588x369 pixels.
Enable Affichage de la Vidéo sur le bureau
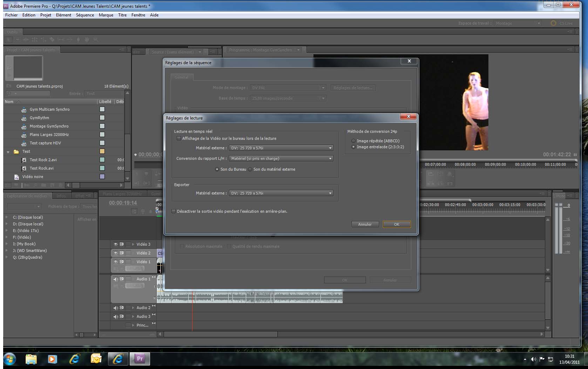(179, 138)
